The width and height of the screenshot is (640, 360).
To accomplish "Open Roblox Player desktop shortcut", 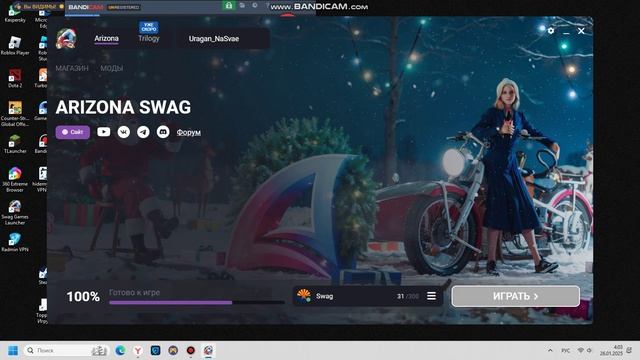I will click(15, 46).
